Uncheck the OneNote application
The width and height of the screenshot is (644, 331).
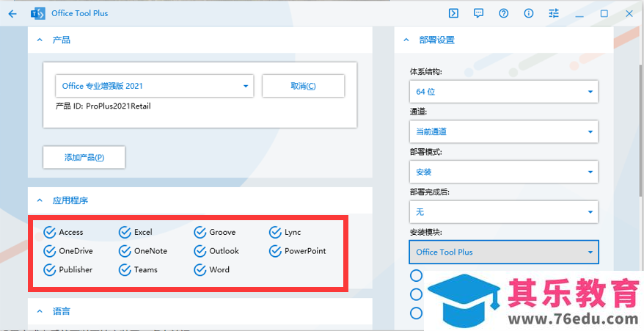point(125,251)
